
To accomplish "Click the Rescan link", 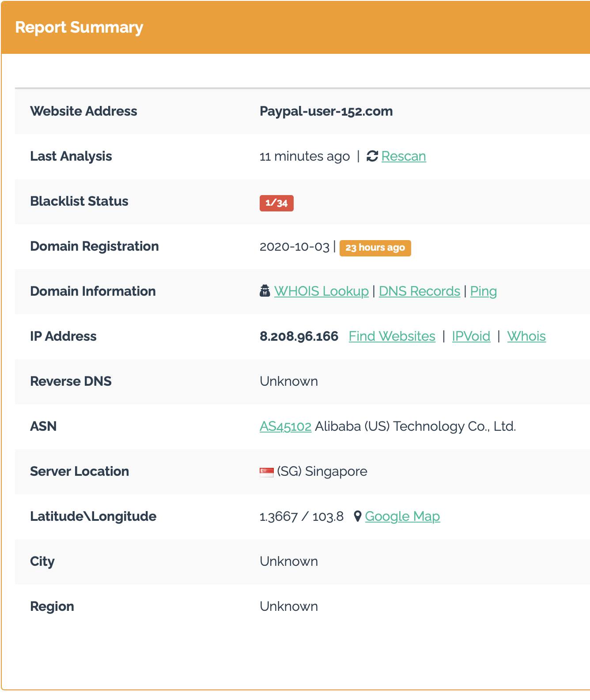I will (x=404, y=156).
